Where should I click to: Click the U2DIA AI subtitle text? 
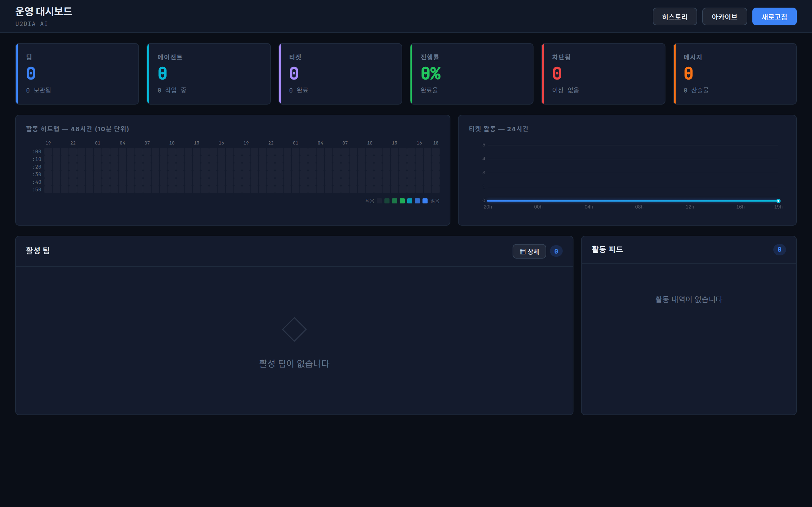(31, 24)
